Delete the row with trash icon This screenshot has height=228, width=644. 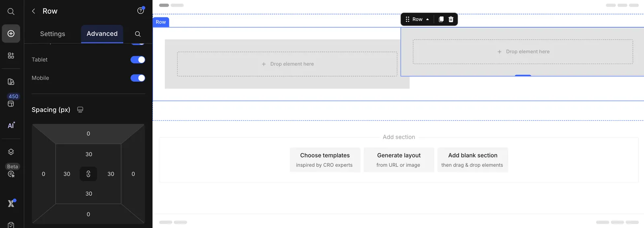451,19
